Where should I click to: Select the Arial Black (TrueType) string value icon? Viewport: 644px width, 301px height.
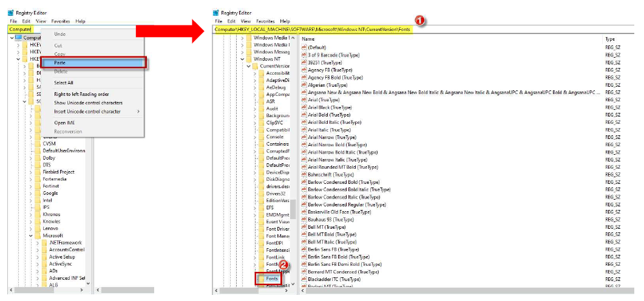click(304, 107)
